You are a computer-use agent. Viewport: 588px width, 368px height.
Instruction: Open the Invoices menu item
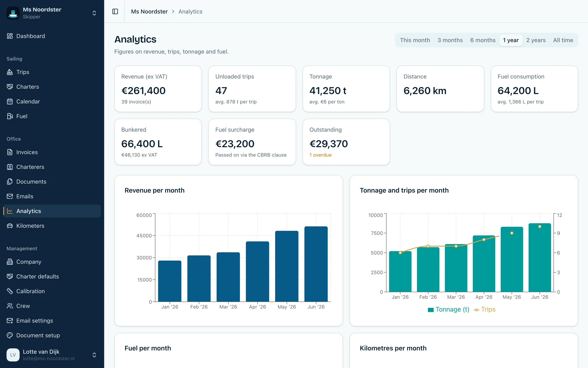(x=52, y=152)
